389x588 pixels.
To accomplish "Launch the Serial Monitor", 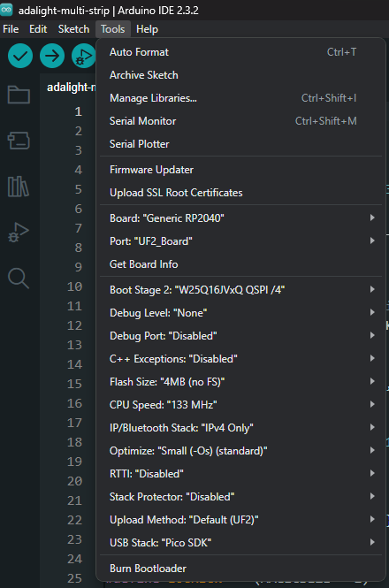I will [x=240, y=121].
